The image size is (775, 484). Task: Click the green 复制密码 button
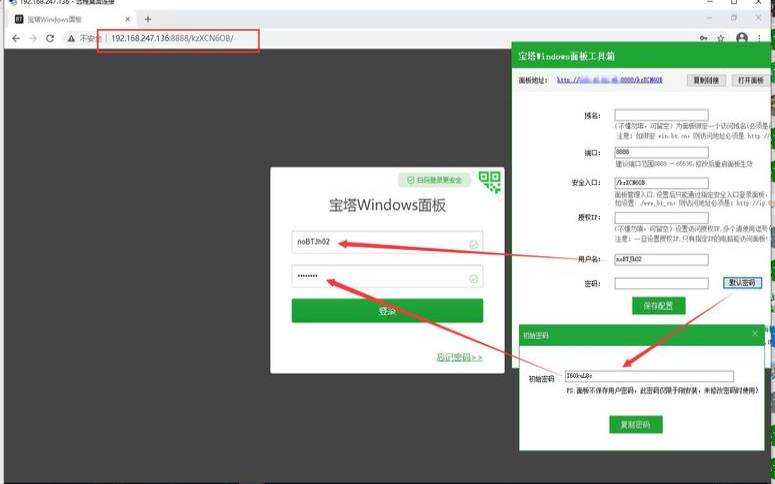click(x=636, y=424)
